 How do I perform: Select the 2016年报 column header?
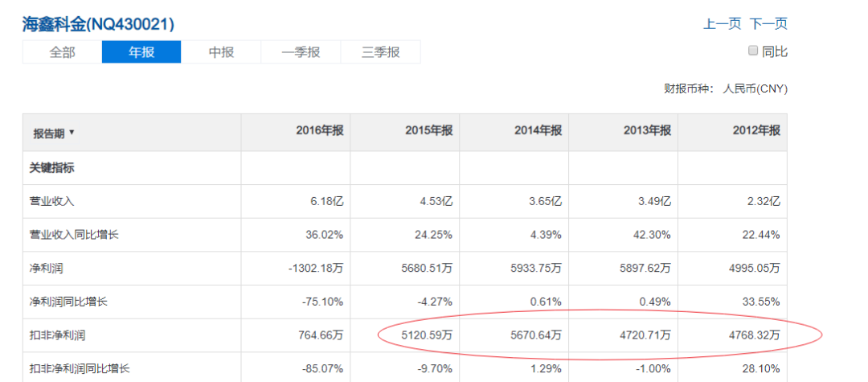pos(319,130)
